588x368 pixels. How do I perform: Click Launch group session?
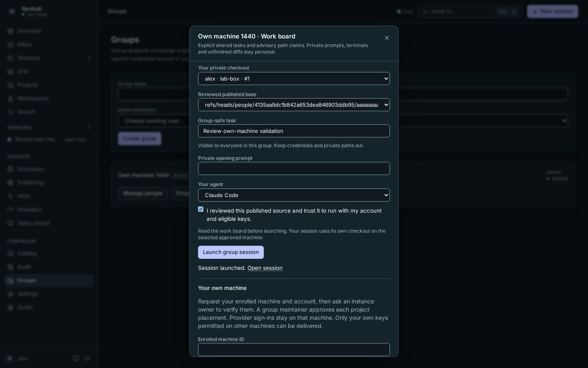pyautogui.click(x=231, y=252)
